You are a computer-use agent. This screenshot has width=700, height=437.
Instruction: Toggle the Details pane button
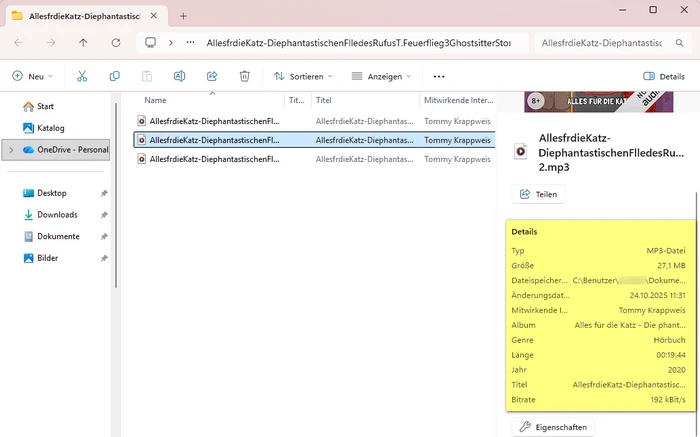tap(664, 76)
